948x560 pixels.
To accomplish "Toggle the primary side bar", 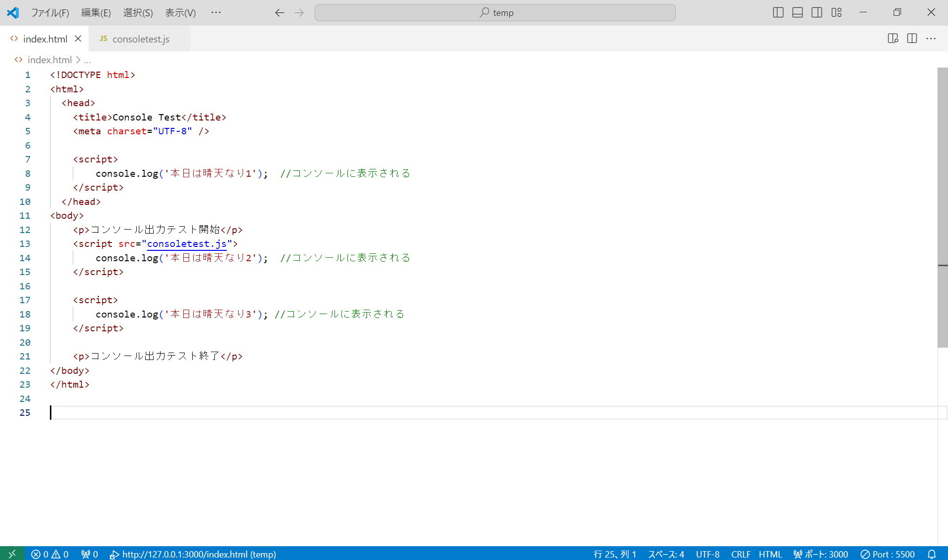I will pyautogui.click(x=778, y=13).
